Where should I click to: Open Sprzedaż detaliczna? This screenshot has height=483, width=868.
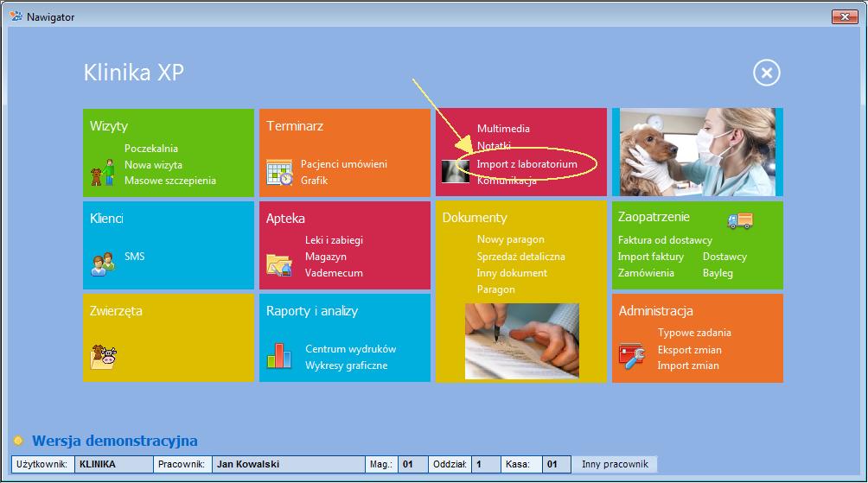[521, 257]
